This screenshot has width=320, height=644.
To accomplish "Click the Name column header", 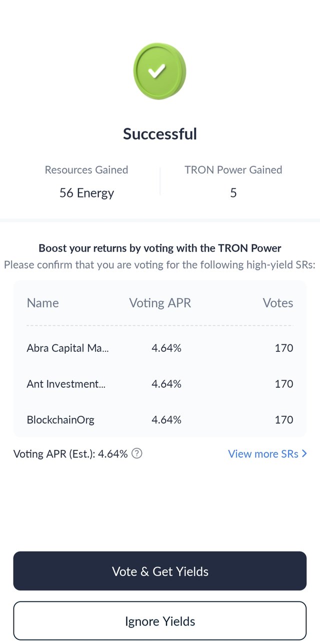I will (42, 303).
